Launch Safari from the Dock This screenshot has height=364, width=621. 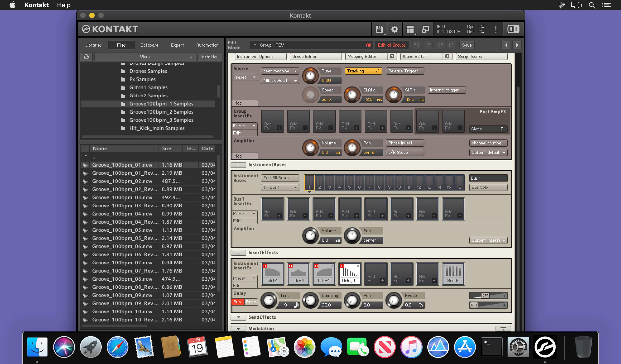pos(118,347)
